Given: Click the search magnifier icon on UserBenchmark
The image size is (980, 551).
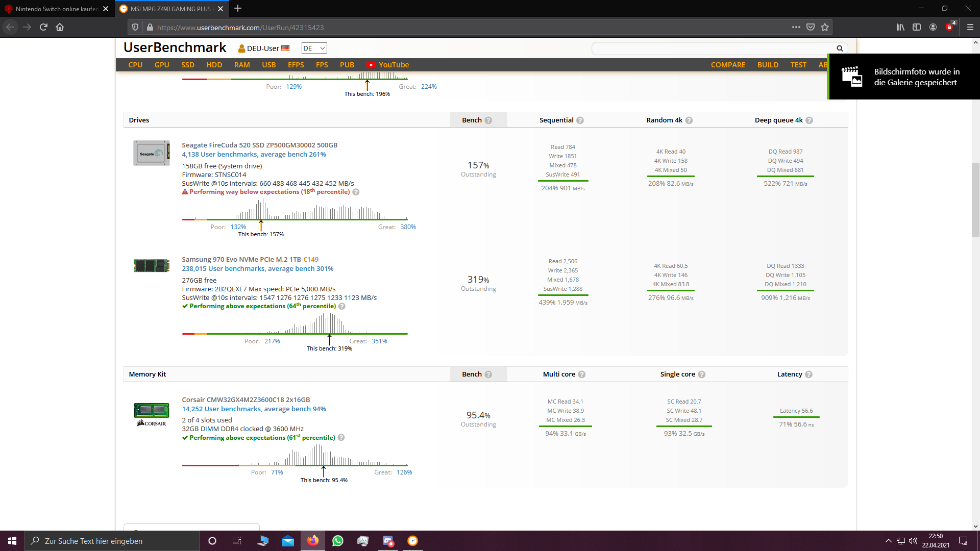Looking at the screenshot, I should pos(840,48).
